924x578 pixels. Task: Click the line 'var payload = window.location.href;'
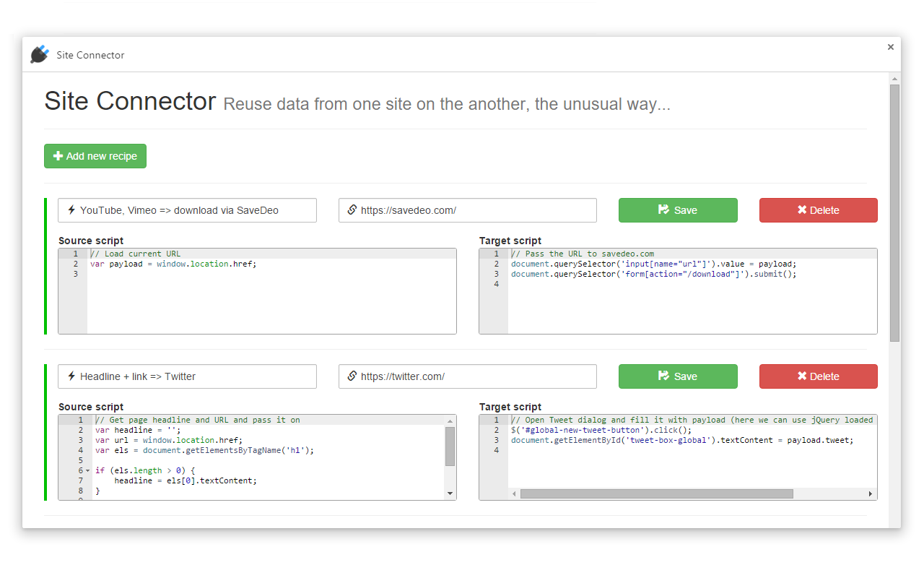tap(173, 264)
